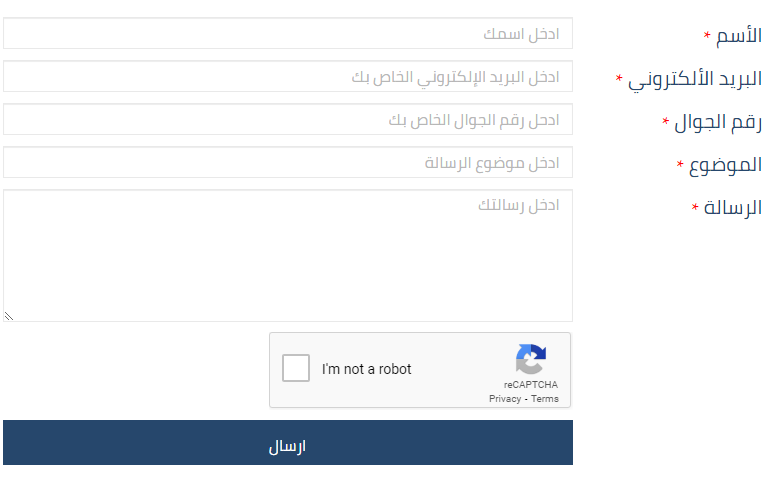This screenshot has height=481, width=771.
Task: Click the message subject input field
Action: pyautogui.click(x=288, y=162)
